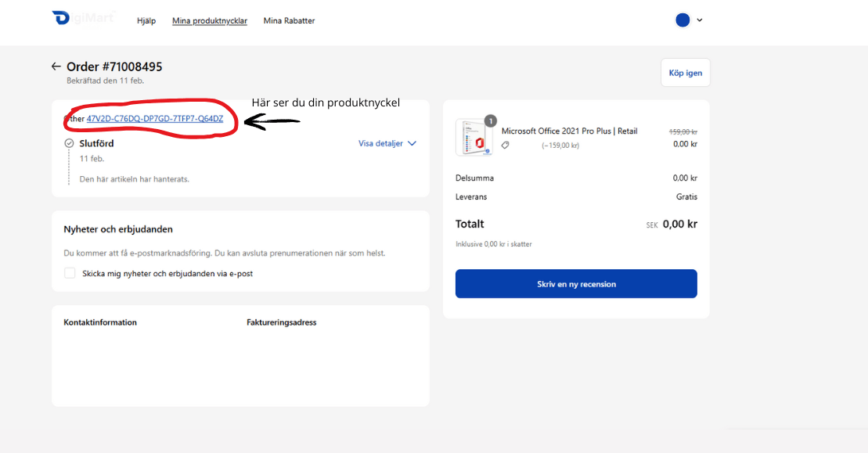Click the Order #71008495 heading

(x=114, y=67)
